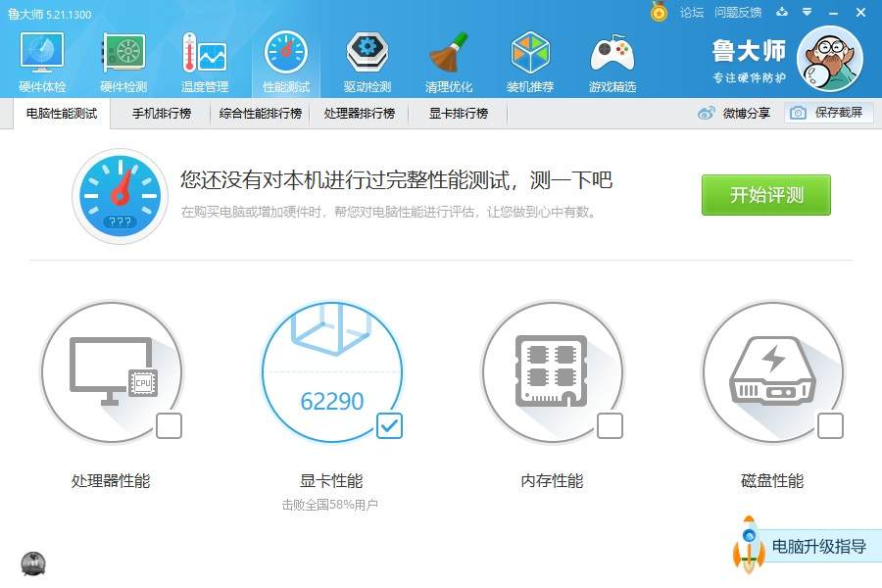The image size is (882, 588).
Task: Click the 处理器性能 label
Action: tap(111, 481)
